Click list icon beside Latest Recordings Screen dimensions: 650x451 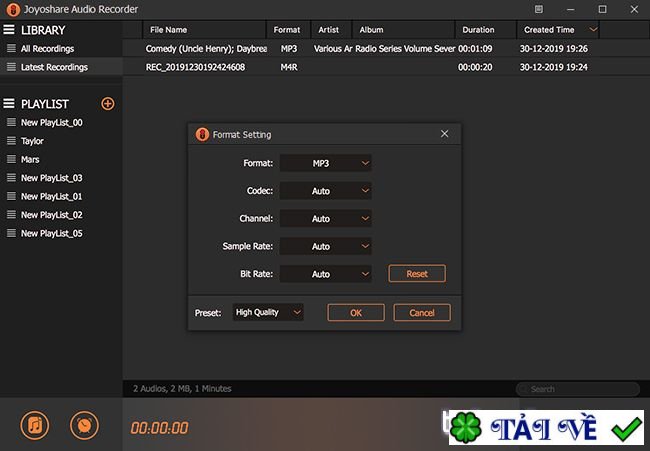pos(12,67)
